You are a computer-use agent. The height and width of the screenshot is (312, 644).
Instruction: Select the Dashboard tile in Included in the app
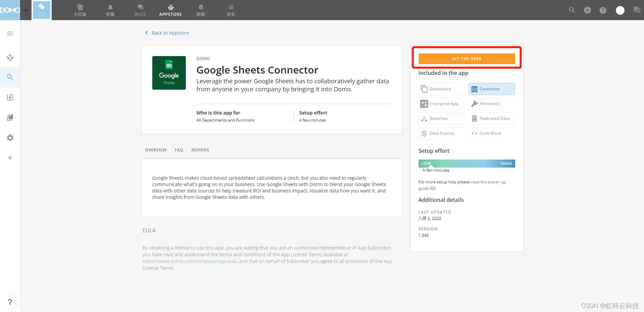point(441,89)
